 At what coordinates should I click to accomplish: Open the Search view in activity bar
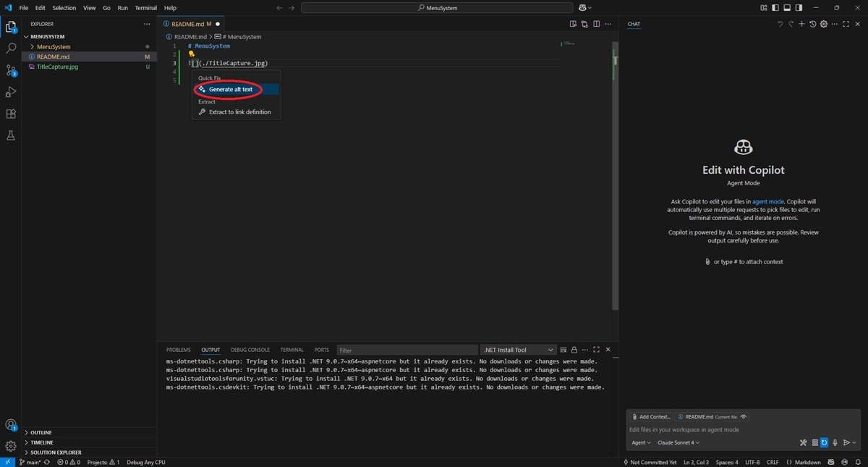[11, 49]
